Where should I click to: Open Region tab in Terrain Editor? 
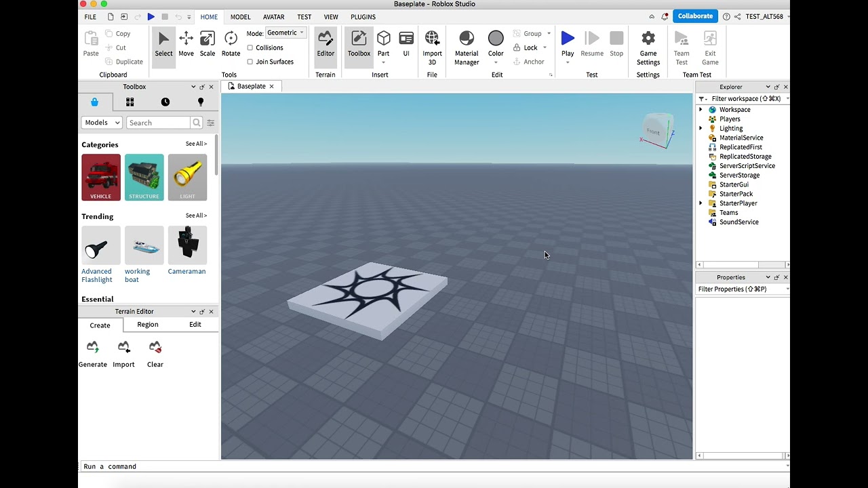pyautogui.click(x=148, y=325)
